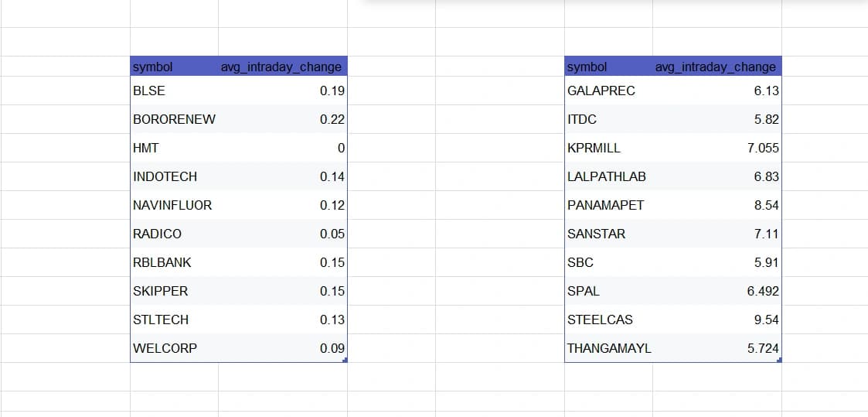Screen dimensions: 868x417
Task: Select the KPRMILL symbol cell
Action: pyautogui.click(x=608, y=148)
